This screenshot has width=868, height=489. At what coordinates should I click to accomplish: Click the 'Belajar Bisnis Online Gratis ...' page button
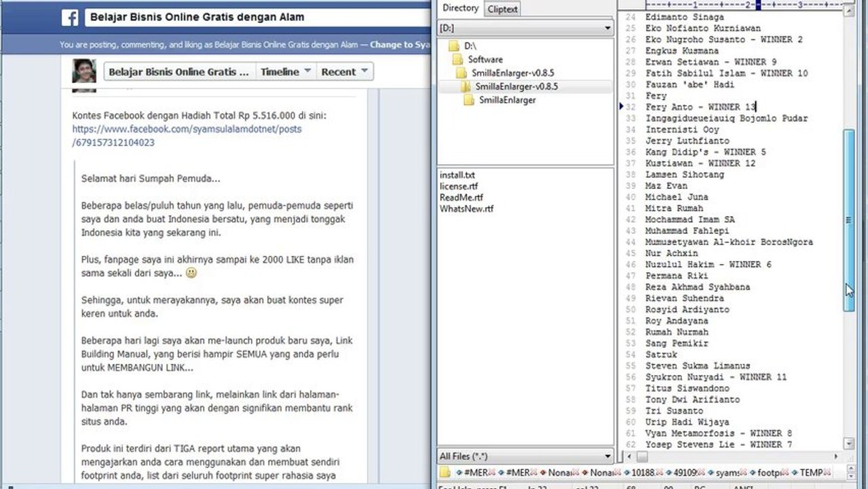[179, 71]
